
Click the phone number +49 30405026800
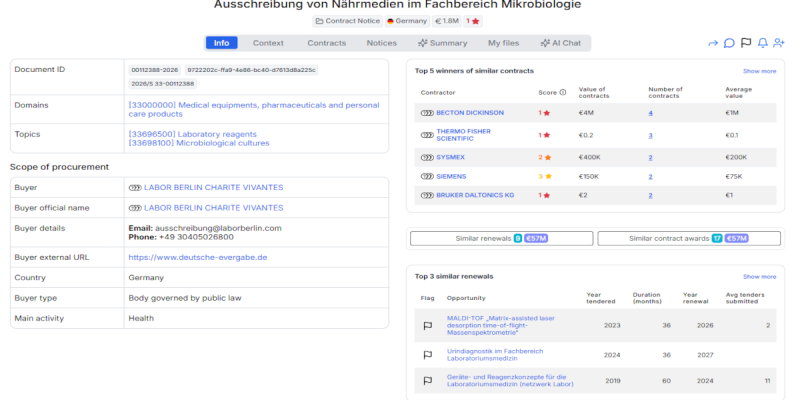(196, 237)
